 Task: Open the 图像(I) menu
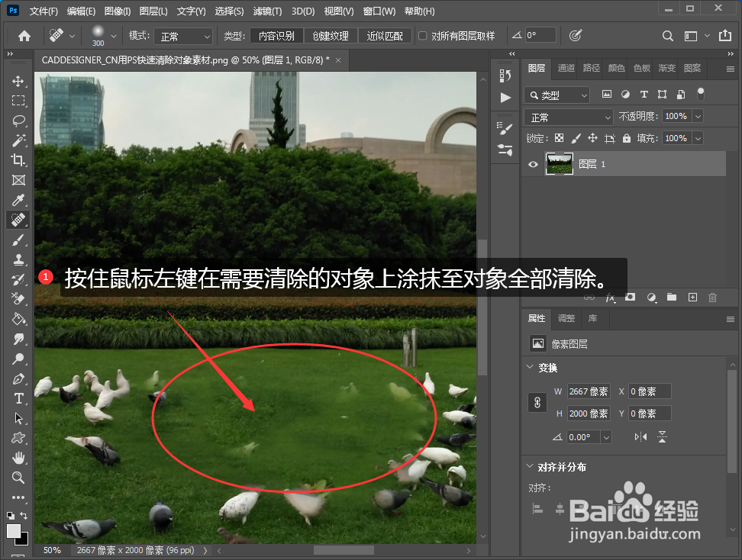tap(117, 11)
